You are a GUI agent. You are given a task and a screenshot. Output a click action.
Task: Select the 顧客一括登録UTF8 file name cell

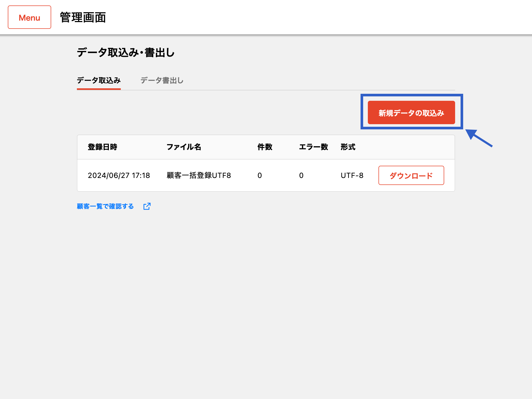(x=199, y=175)
